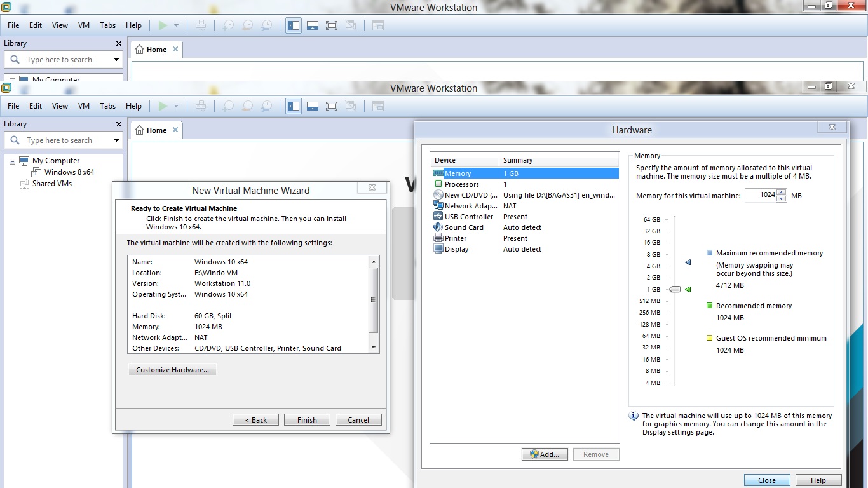This screenshot has height=488, width=868.
Task: Click the full screen icon in the lower window's toolbar
Action: tap(332, 106)
